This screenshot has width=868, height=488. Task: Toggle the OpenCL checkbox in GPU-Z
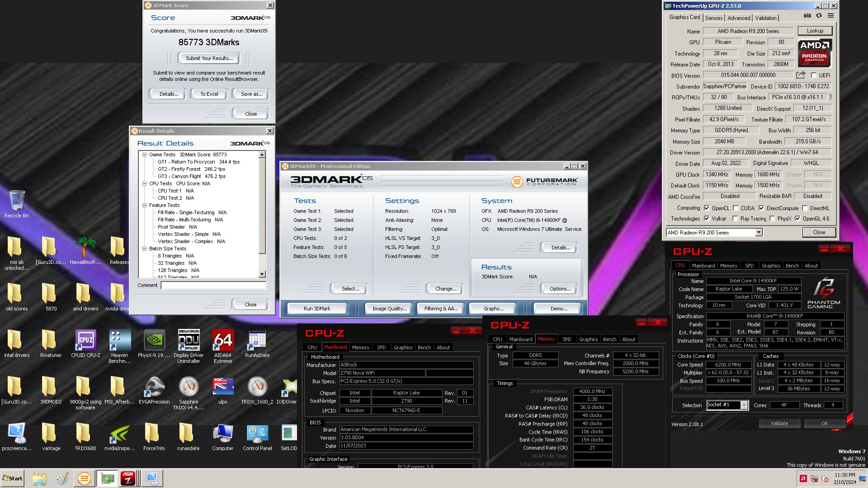pyautogui.click(x=707, y=208)
